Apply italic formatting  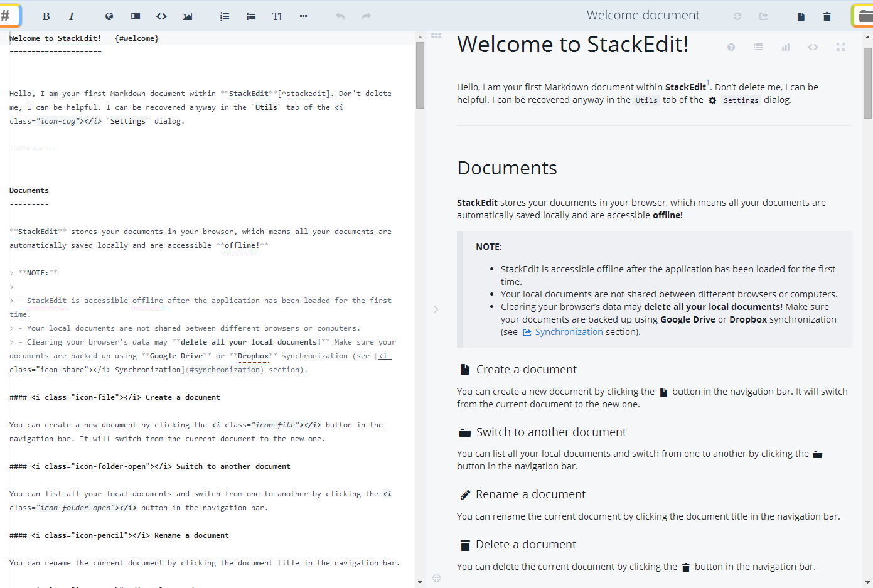pos(71,16)
